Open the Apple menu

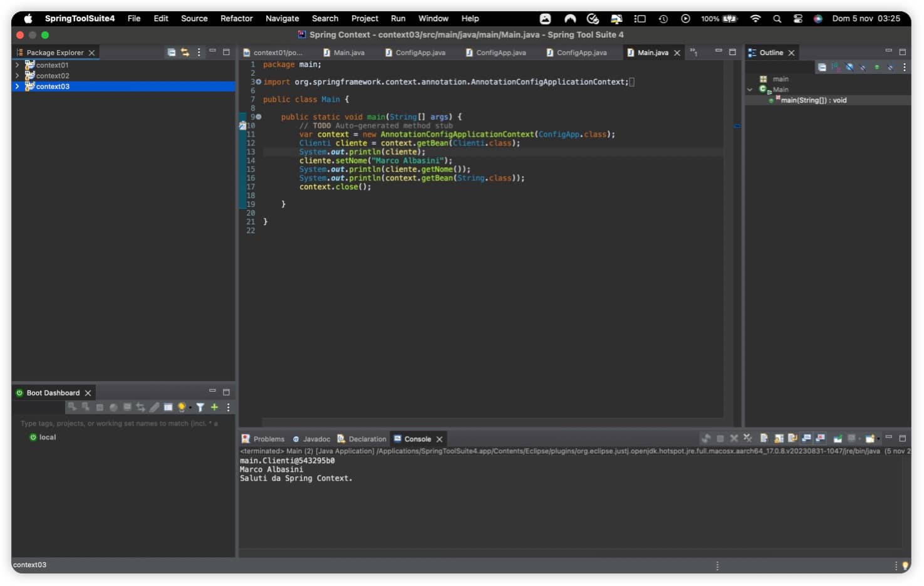(28, 18)
